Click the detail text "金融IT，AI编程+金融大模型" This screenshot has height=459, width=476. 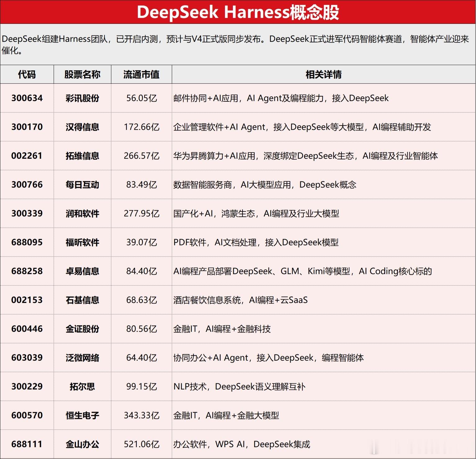(x=226, y=415)
